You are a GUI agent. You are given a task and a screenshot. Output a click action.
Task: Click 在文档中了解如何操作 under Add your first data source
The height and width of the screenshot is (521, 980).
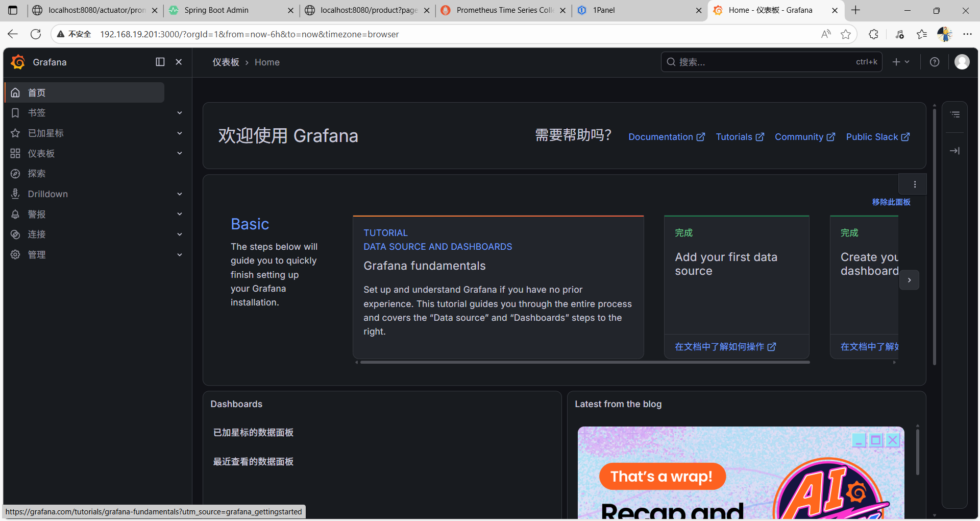point(725,347)
